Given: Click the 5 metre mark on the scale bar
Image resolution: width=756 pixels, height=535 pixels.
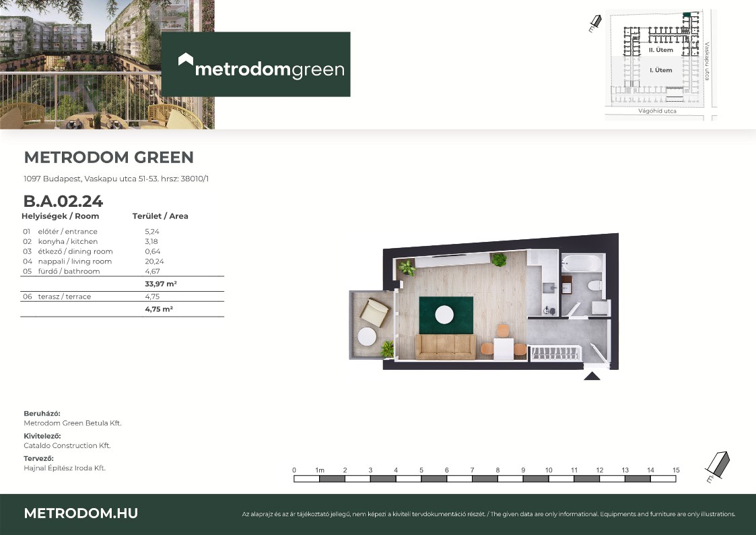Looking at the screenshot, I should [421, 470].
